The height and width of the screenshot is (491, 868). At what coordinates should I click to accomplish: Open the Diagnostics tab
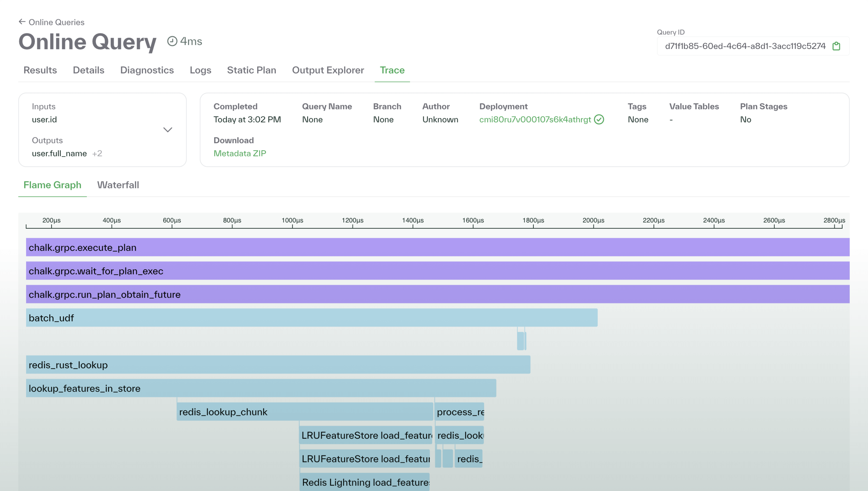pos(147,70)
